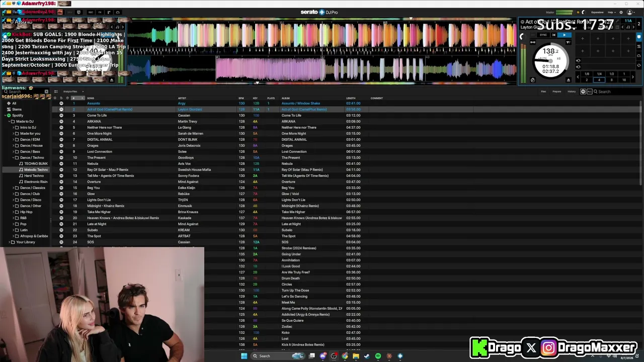Collapse the Spotify tree
This screenshot has width=644, height=362.
click(x=5, y=116)
